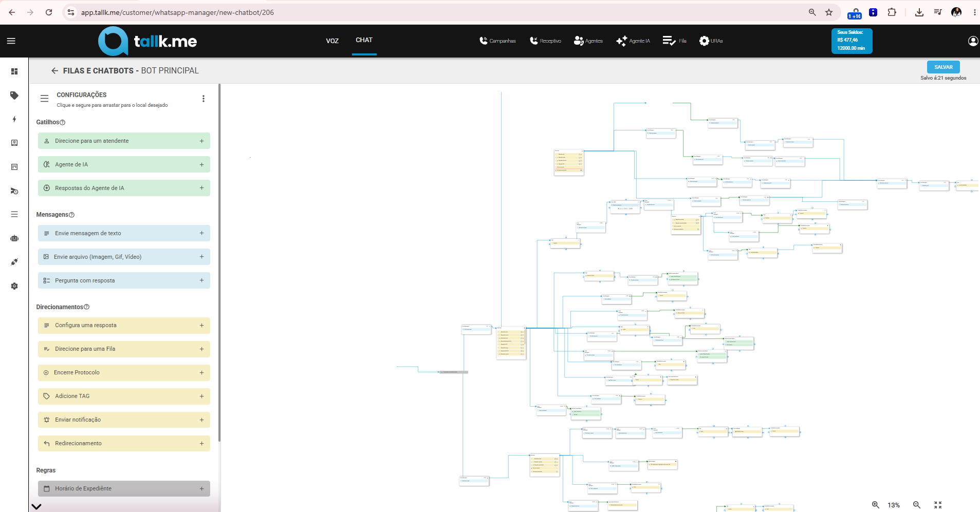Click the zoom in magnifier icon
The width and height of the screenshot is (980, 512).
[x=875, y=505]
